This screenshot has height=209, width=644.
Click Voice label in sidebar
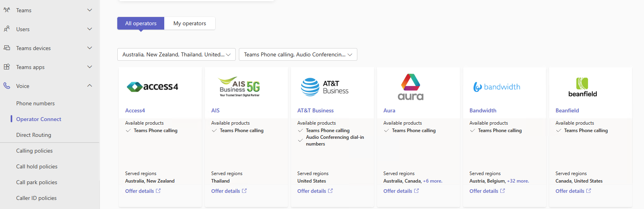point(23,86)
